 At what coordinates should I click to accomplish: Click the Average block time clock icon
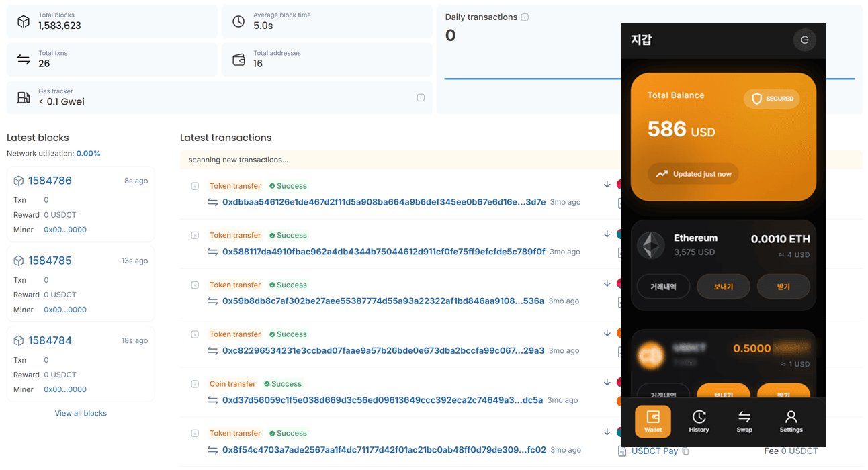pyautogui.click(x=238, y=21)
